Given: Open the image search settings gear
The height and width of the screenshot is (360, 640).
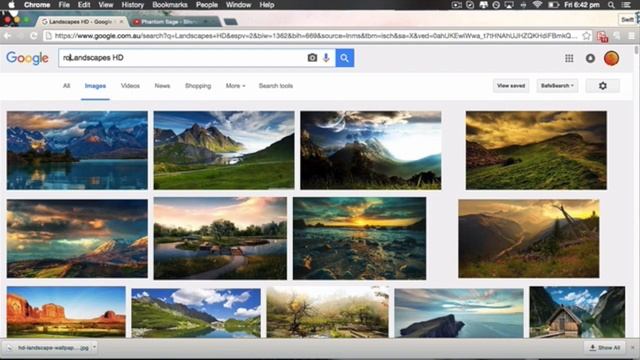Looking at the screenshot, I should click(x=602, y=86).
